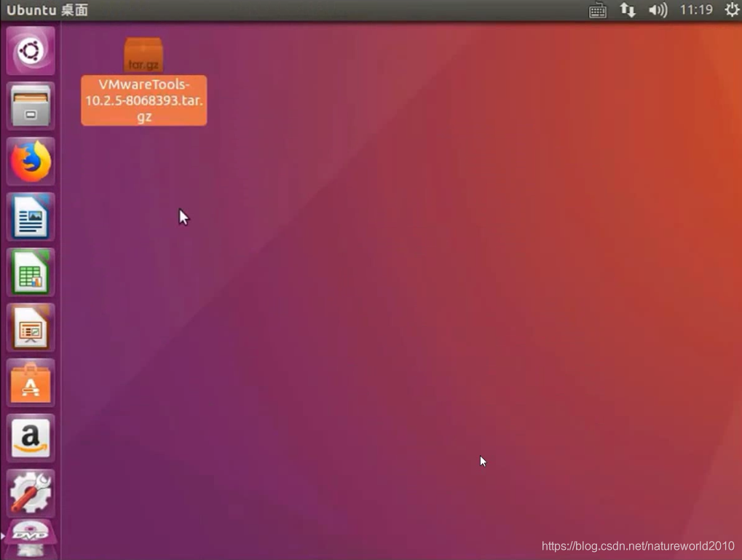Open the Files manager from launcher

coord(31,106)
